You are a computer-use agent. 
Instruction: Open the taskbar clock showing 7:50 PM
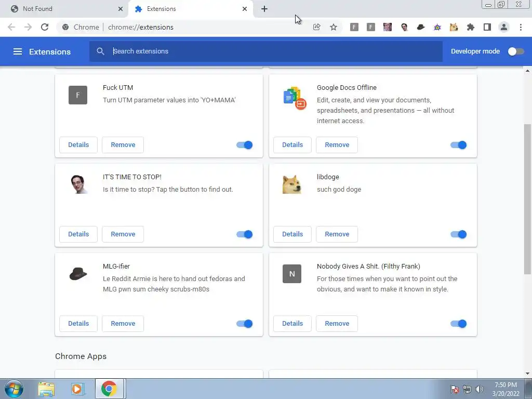click(x=506, y=389)
